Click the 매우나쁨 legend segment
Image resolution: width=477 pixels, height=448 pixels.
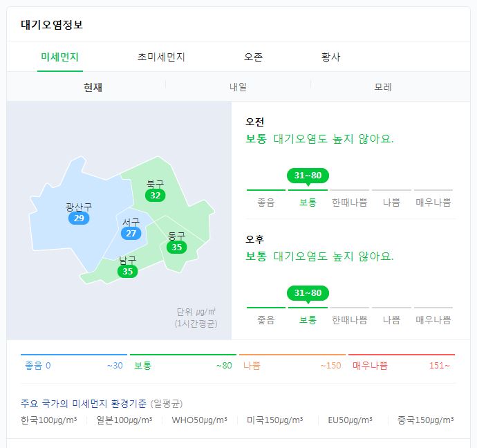pyautogui.click(x=402, y=362)
